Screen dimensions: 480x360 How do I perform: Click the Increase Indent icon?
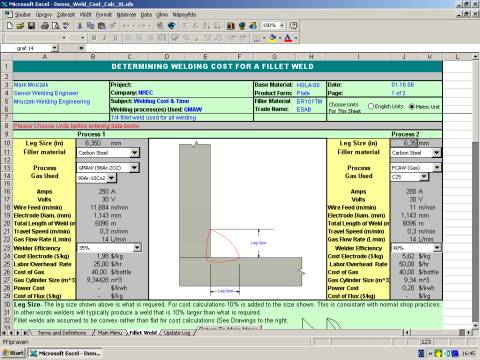click(x=243, y=38)
